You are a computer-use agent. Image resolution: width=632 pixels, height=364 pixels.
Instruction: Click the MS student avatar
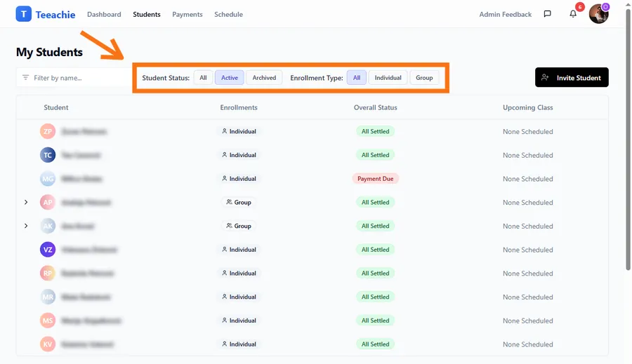[48, 321]
